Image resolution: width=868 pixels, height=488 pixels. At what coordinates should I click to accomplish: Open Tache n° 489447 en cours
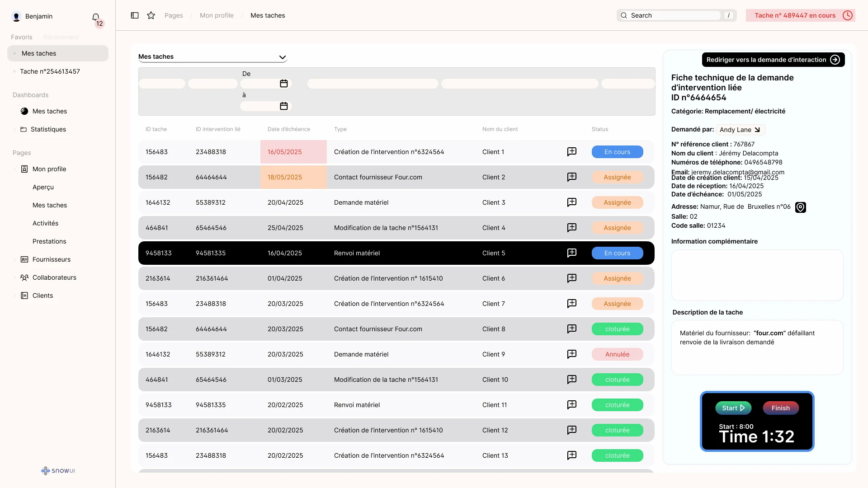(x=800, y=15)
